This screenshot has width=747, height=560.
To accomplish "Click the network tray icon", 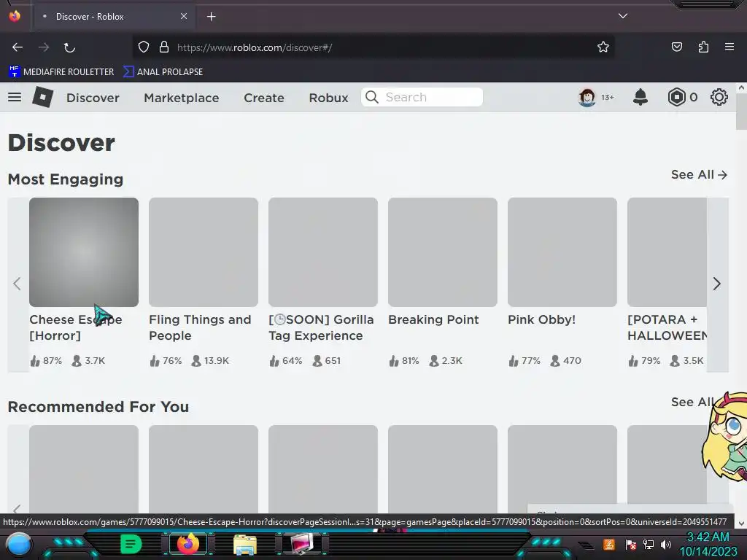I will click(x=648, y=544).
